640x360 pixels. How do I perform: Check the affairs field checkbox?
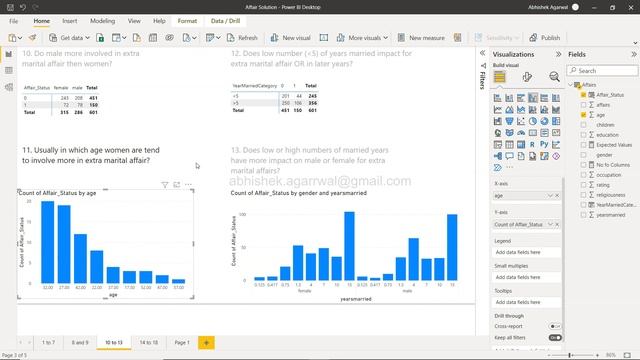click(583, 105)
